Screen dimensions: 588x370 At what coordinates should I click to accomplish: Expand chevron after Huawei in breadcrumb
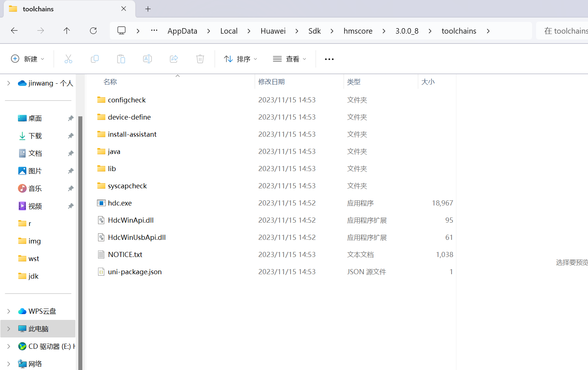(297, 31)
